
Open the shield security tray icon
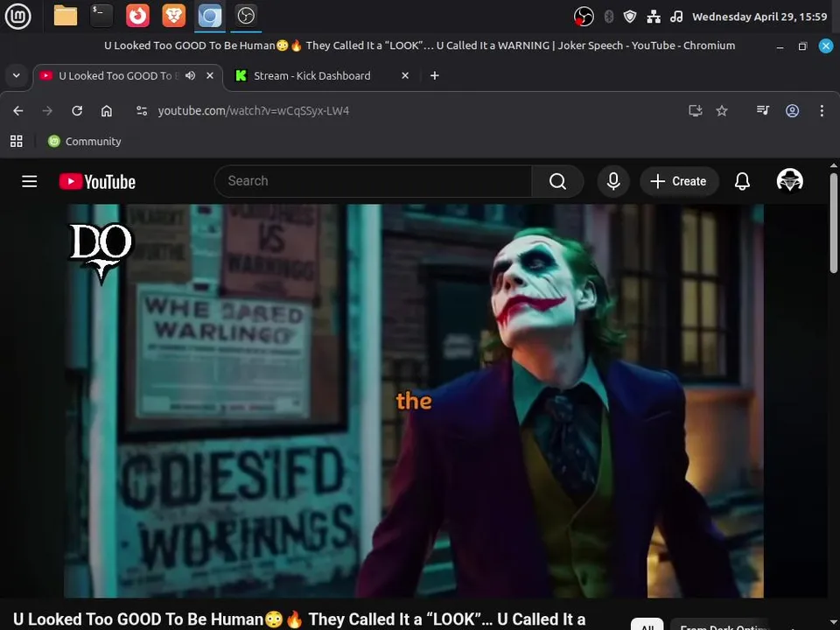coord(630,17)
